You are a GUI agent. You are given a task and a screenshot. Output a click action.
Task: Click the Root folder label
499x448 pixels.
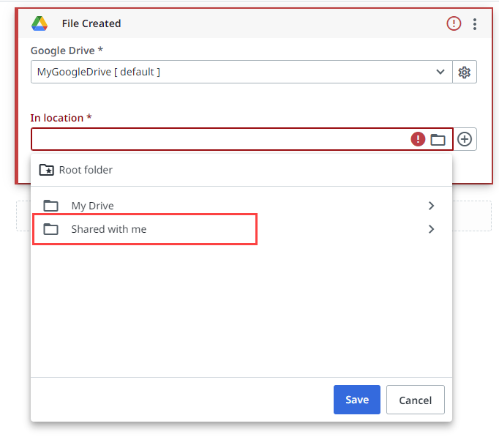click(86, 170)
